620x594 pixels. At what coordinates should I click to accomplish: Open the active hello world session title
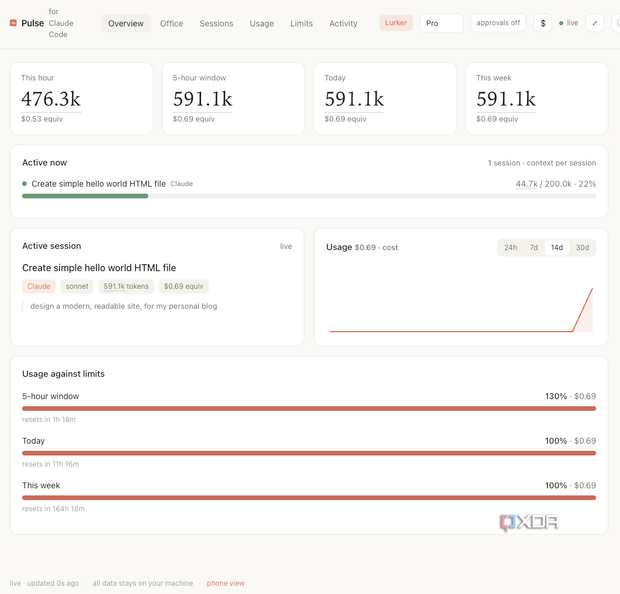coord(99,268)
